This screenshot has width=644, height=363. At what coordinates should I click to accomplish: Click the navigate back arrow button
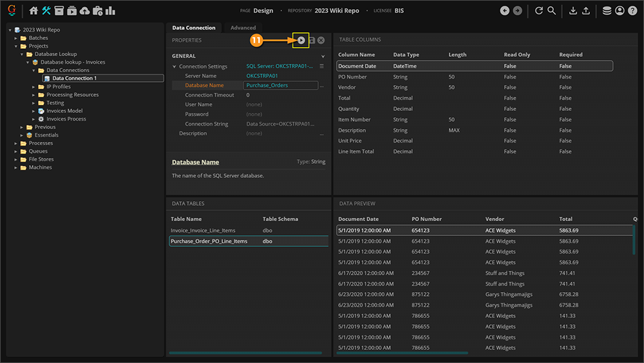(504, 11)
